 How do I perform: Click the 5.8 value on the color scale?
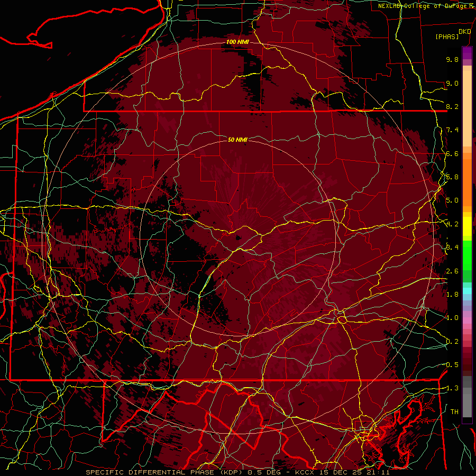(452, 177)
